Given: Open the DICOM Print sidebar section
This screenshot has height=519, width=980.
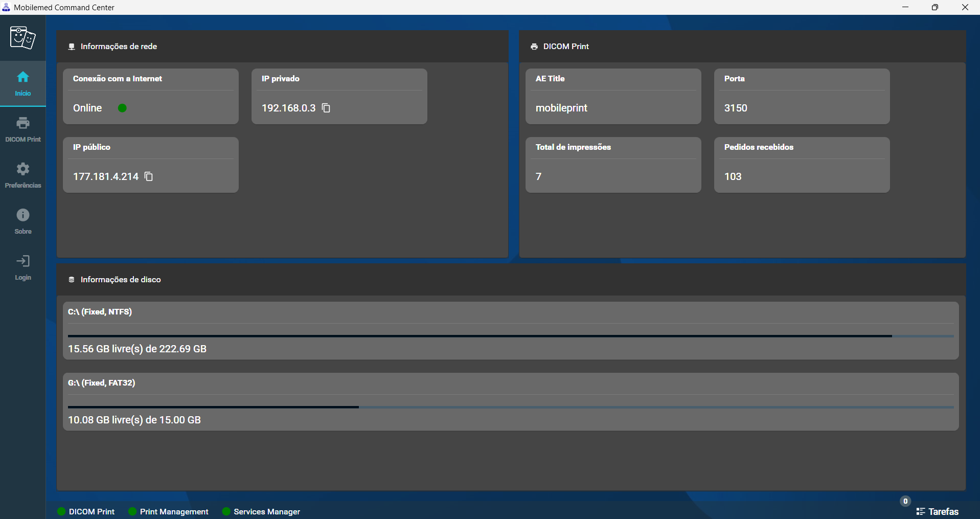Looking at the screenshot, I should click(x=22, y=130).
